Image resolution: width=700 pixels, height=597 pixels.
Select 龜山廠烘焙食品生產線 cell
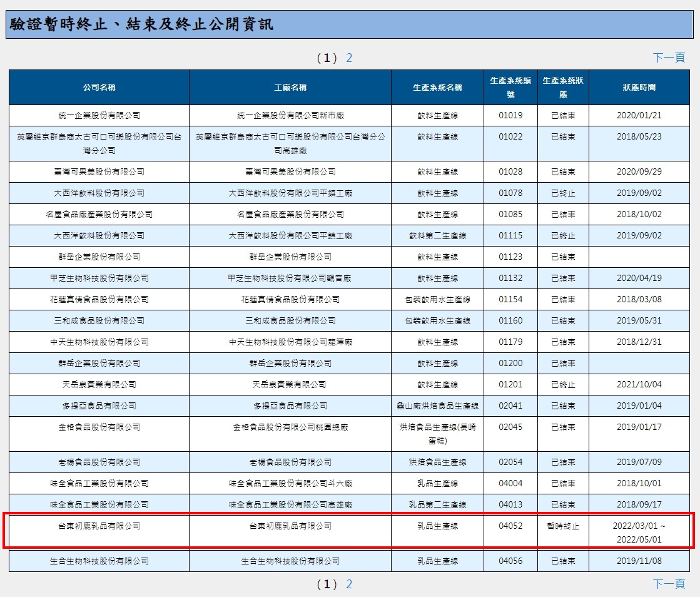(437, 406)
